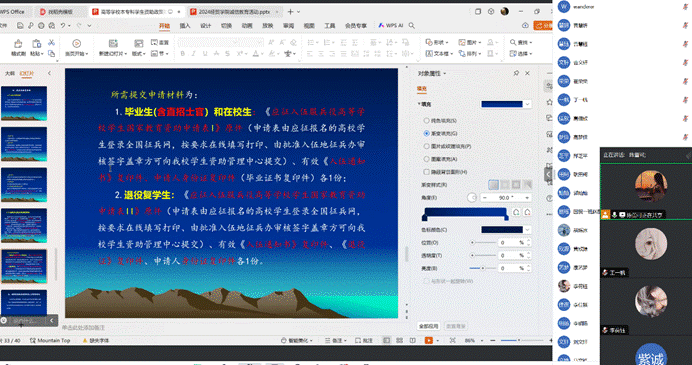Screen dimensions: 692x365
Task: Select the Solid fill (纯色填充) radio button
Action: (426, 120)
